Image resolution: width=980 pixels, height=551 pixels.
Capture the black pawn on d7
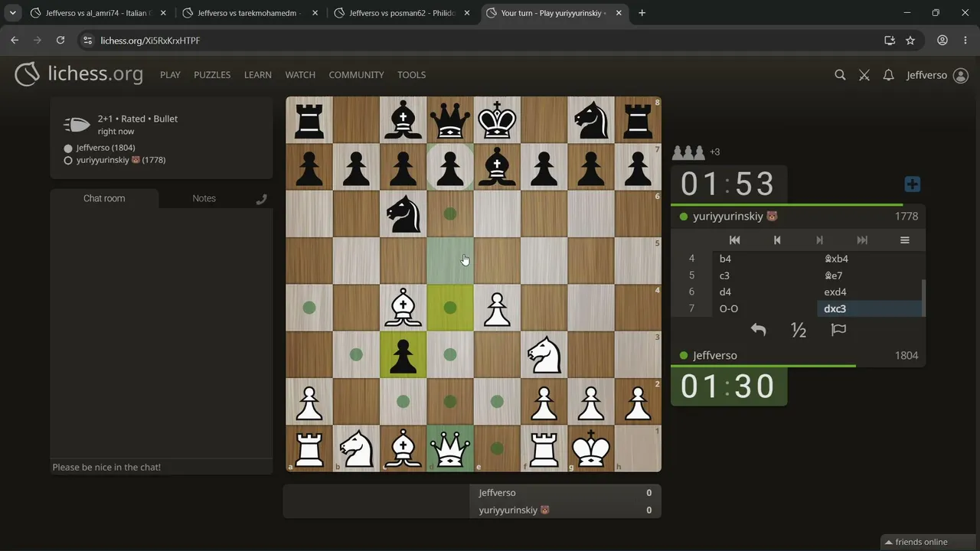tap(450, 167)
